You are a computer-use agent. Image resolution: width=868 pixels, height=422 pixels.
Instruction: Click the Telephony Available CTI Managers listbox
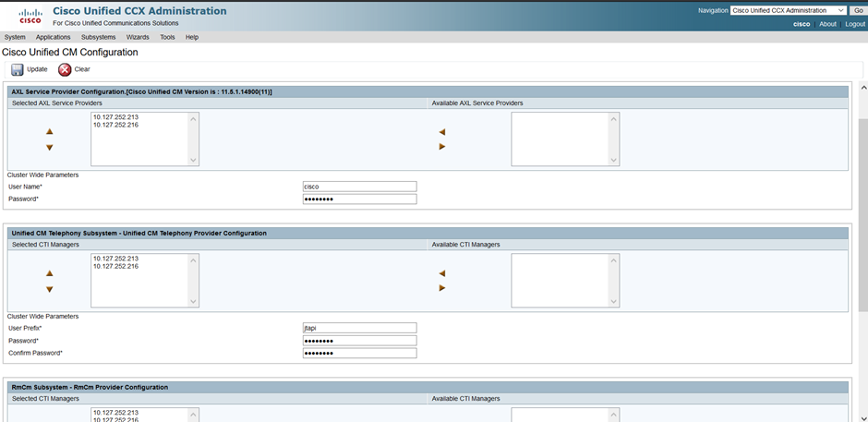565,280
